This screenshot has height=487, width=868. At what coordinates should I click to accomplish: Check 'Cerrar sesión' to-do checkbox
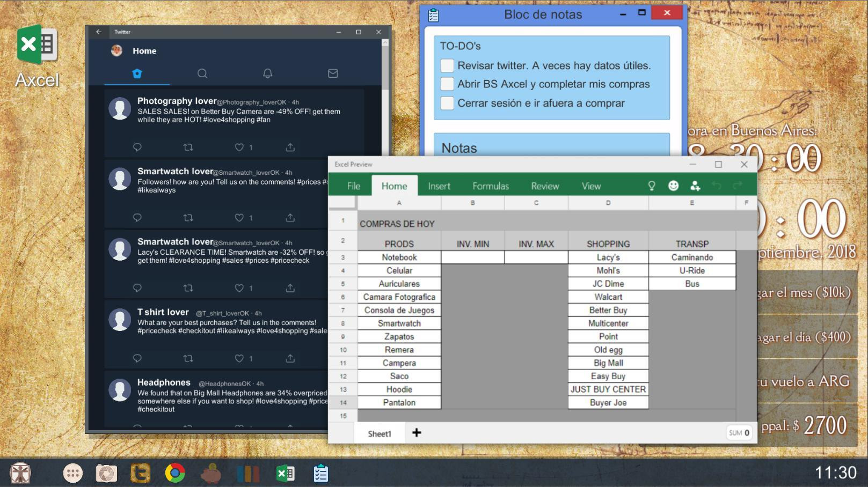(447, 103)
